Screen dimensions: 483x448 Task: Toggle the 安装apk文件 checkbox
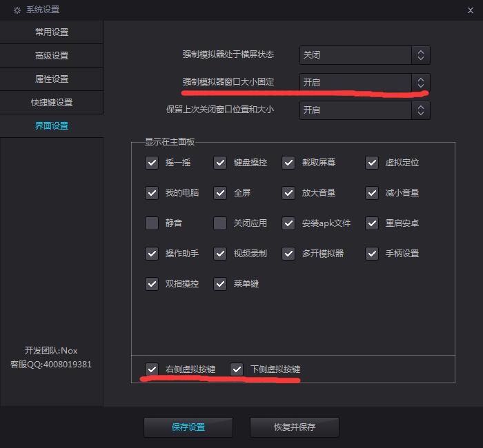click(x=288, y=223)
